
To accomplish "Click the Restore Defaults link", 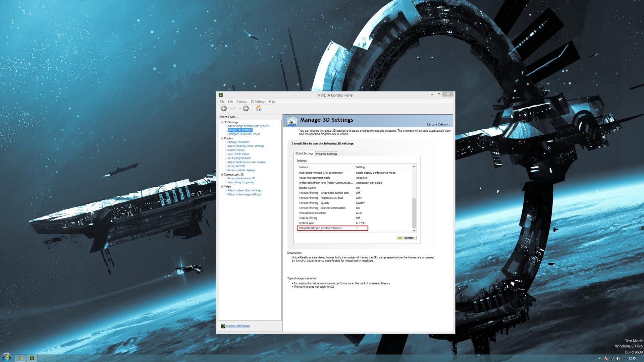I will click(438, 124).
